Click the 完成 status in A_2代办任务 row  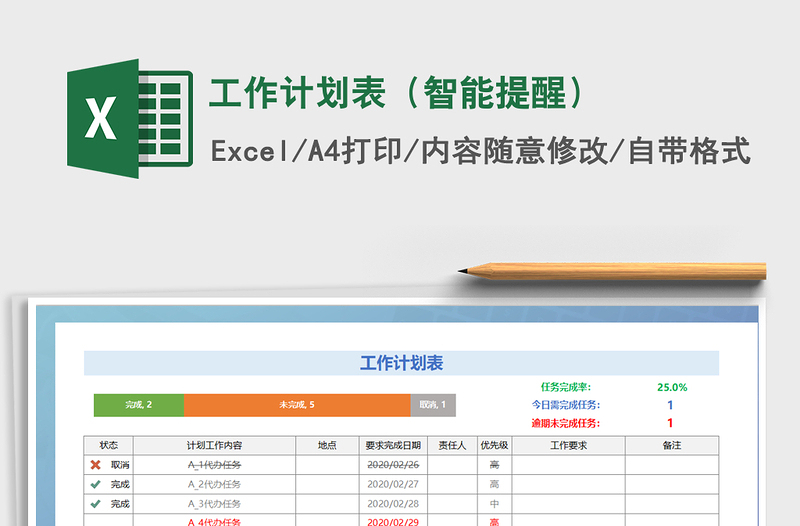pos(120,484)
